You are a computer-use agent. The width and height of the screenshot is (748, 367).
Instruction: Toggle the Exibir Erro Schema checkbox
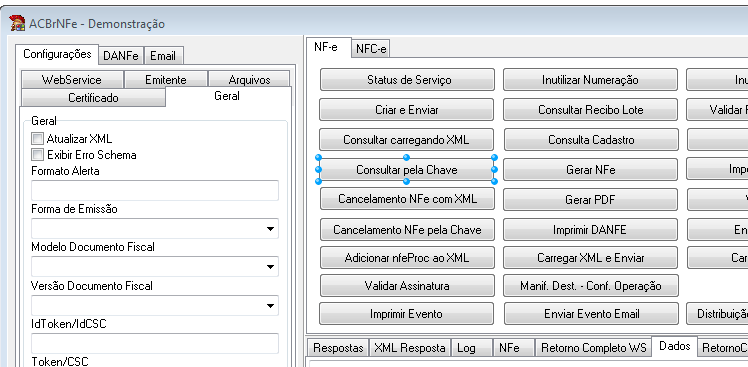(37, 155)
